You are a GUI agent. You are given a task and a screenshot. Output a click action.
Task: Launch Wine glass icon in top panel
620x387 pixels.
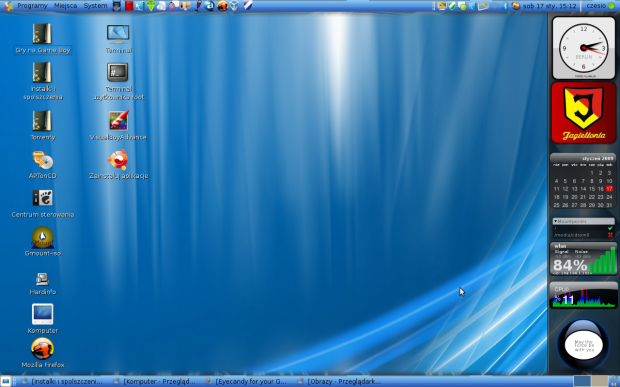[x=198, y=6]
